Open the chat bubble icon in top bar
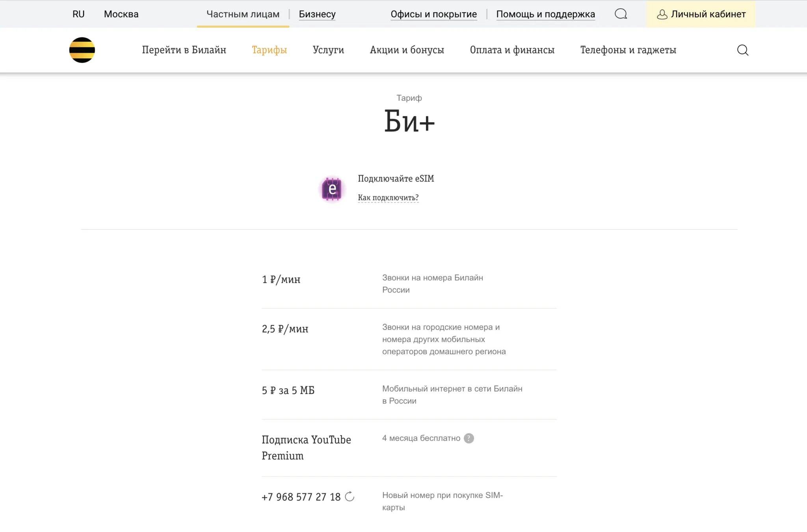Viewport: 807px width, 532px height. click(x=621, y=14)
